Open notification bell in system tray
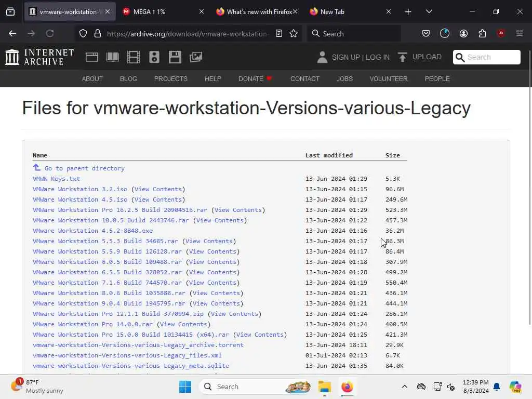This screenshot has width=532, height=399. pos(497,387)
